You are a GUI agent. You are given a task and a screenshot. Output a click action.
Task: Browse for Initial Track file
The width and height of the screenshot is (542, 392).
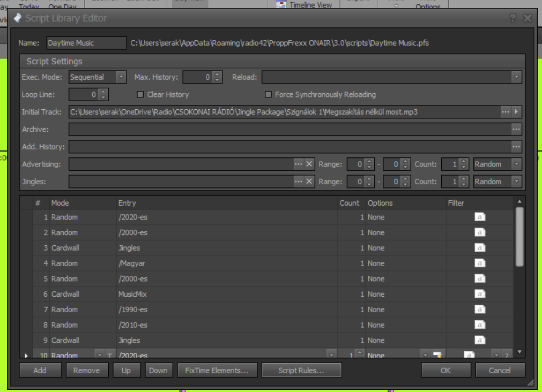pos(506,112)
